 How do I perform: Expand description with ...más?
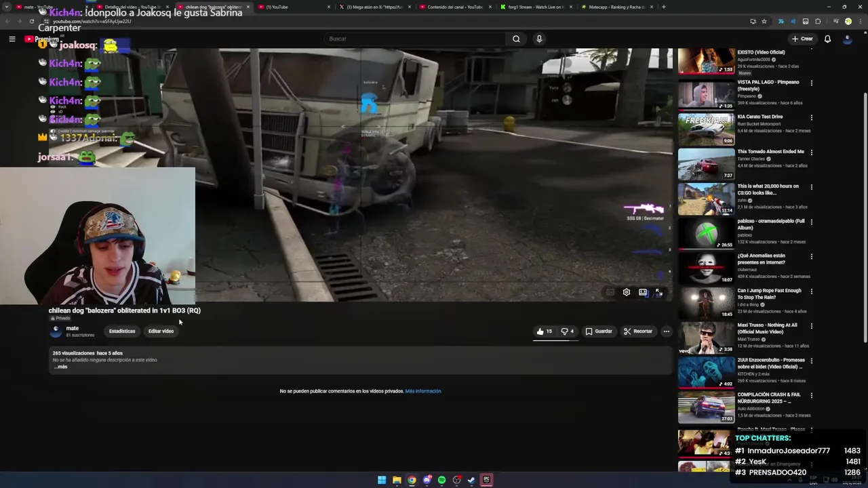coord(61,367)
